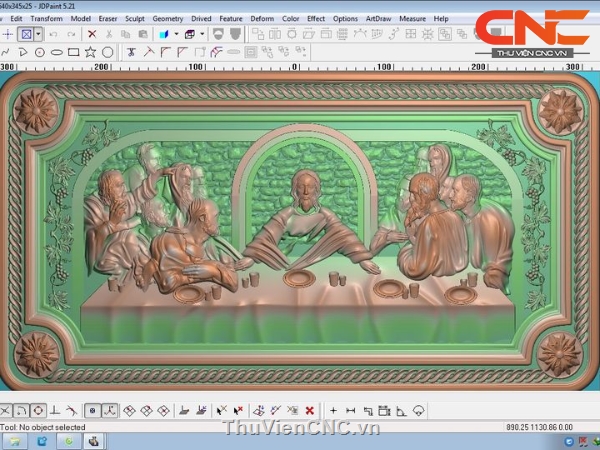Click the scissors Cut icon
The image size is (600, 450).
[109, 34]
